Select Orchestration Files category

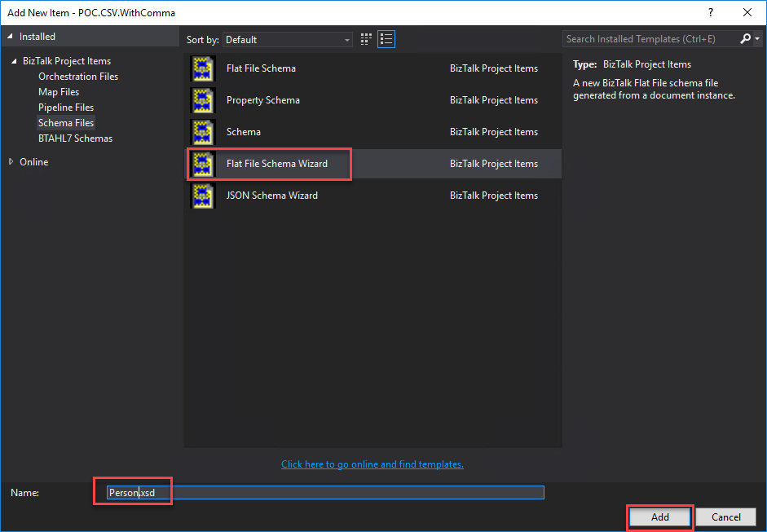point(78,77)
